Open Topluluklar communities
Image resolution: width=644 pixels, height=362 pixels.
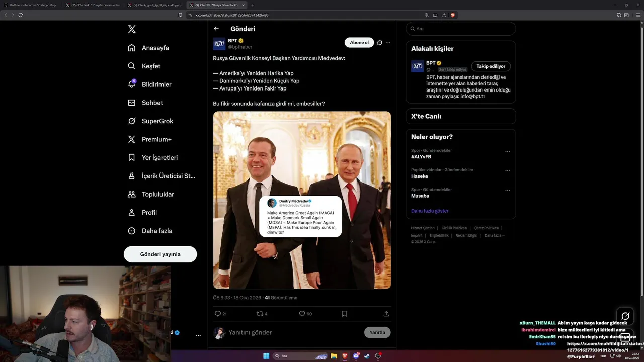pos(151,194)
